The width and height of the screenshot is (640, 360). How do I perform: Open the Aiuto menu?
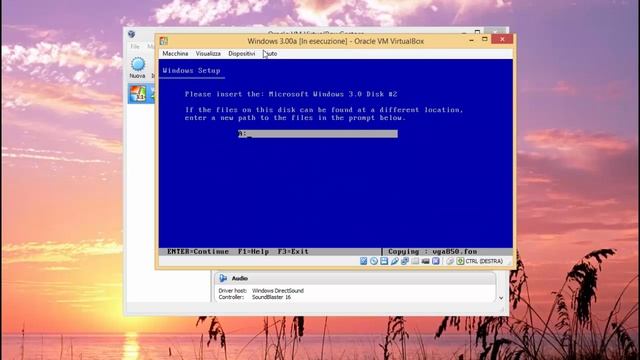coord(270,53)
